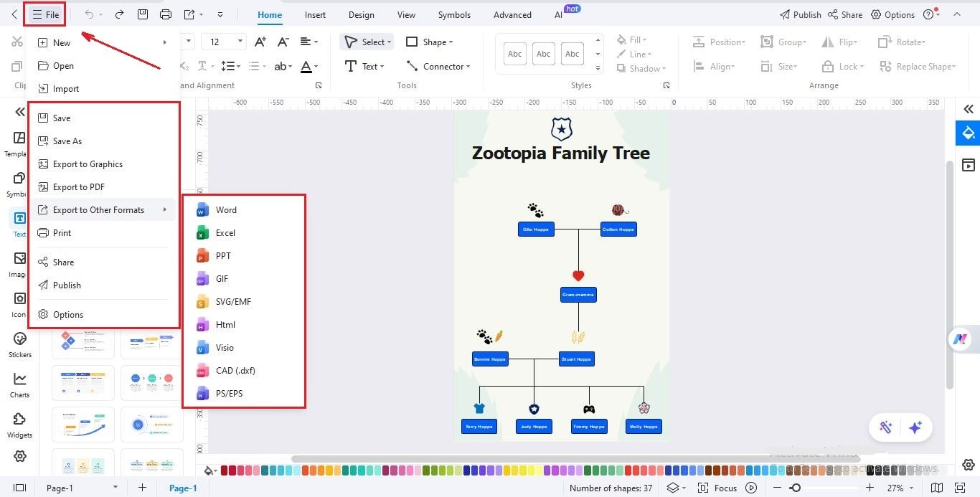Click the File menu button

pyautogui.click(x=44, y=14)
